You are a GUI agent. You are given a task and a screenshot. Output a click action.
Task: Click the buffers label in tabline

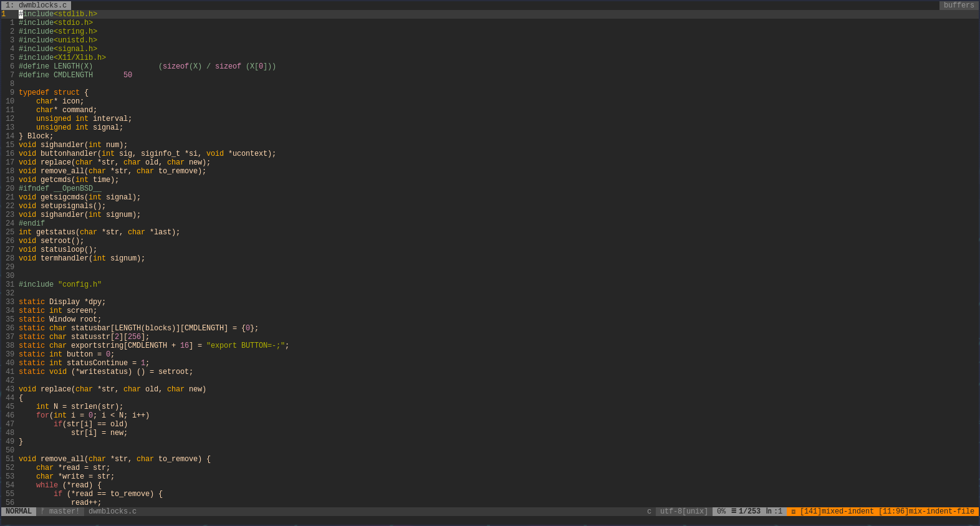958,5
